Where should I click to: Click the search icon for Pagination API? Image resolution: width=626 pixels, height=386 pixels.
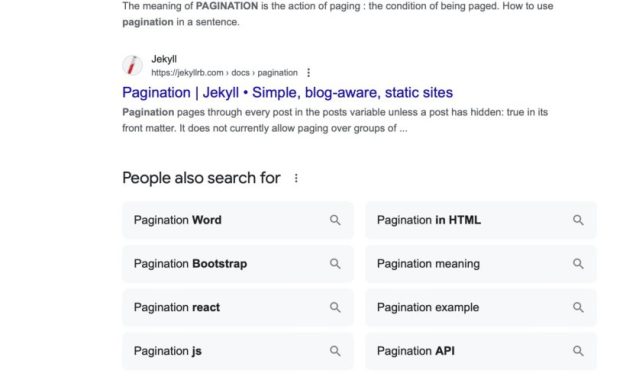[578, 351]
